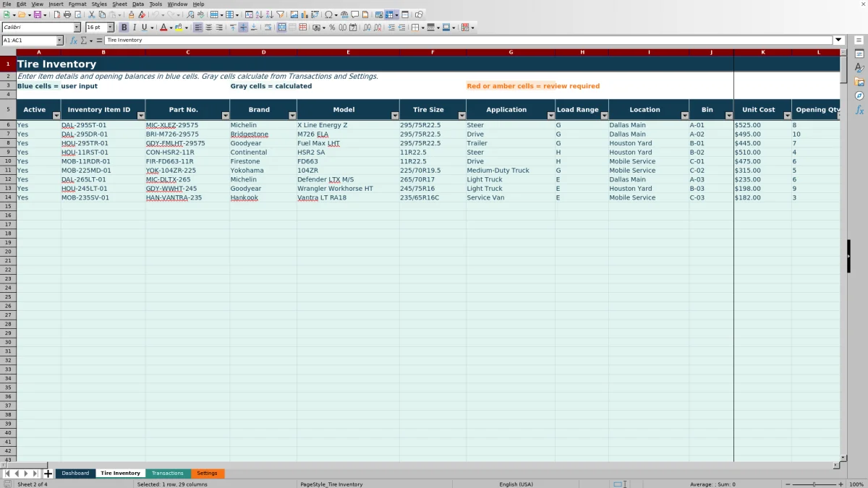
Task: Click the Insert Pivot Table icon
Action: (315, 14)
